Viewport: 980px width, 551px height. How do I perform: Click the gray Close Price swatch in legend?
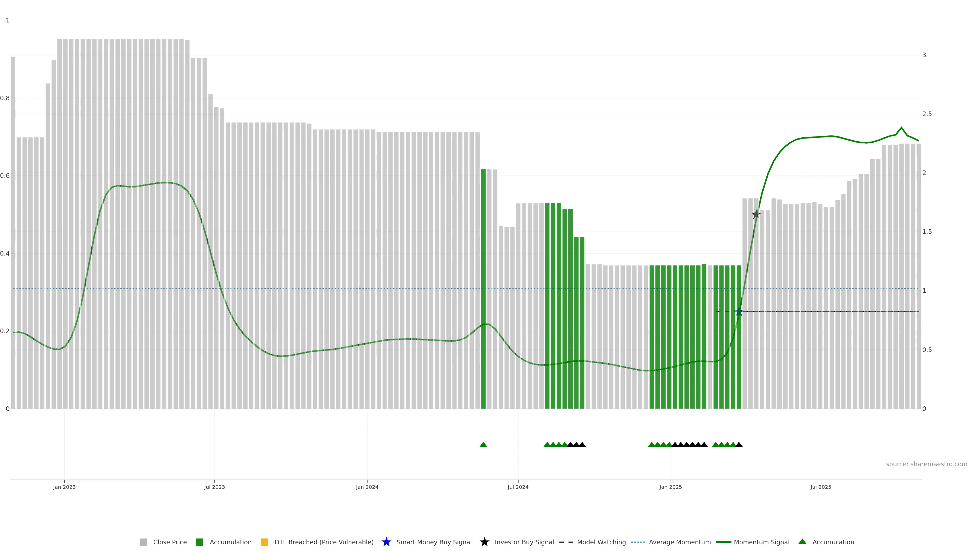pos(143,542)
